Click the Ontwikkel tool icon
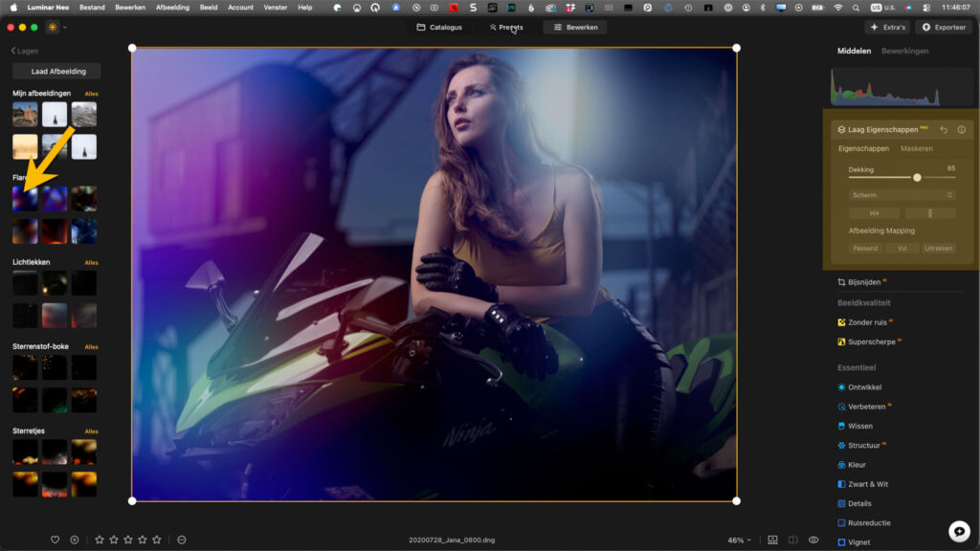 point(841,387)
